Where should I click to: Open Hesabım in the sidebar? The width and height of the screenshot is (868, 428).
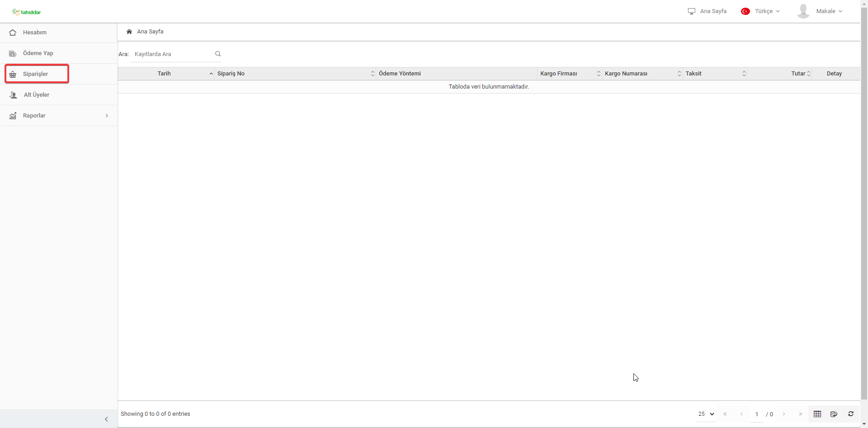click(59, 33)
